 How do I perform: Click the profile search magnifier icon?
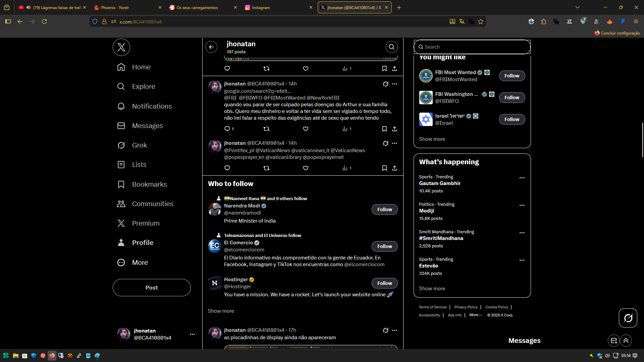pos(391,47)
